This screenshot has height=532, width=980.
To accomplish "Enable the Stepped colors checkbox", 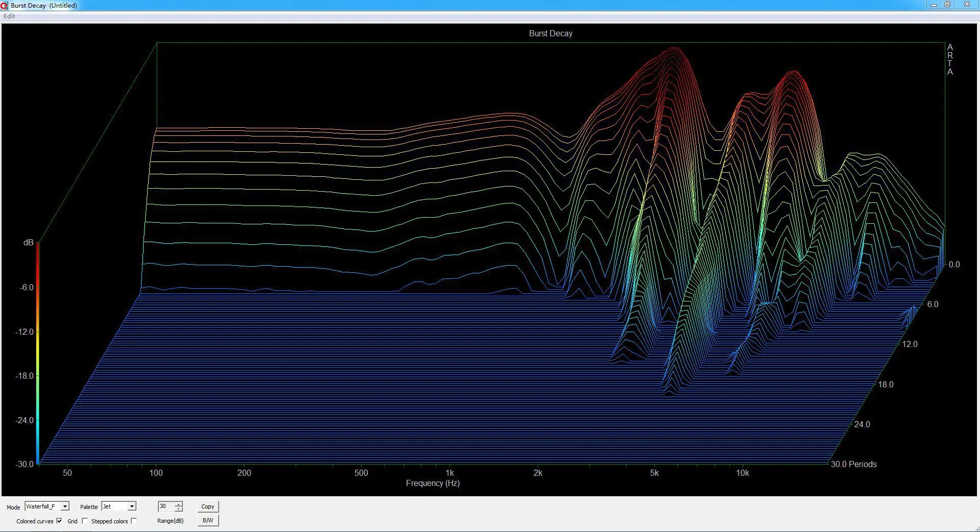I will [x=134, y=521].
